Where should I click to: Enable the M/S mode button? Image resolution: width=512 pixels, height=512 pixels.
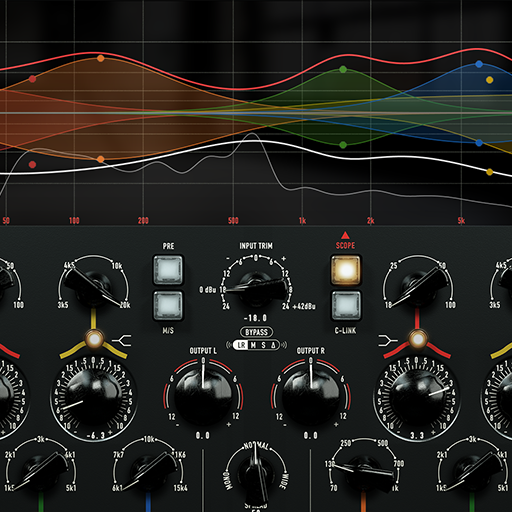pos(168,306)
